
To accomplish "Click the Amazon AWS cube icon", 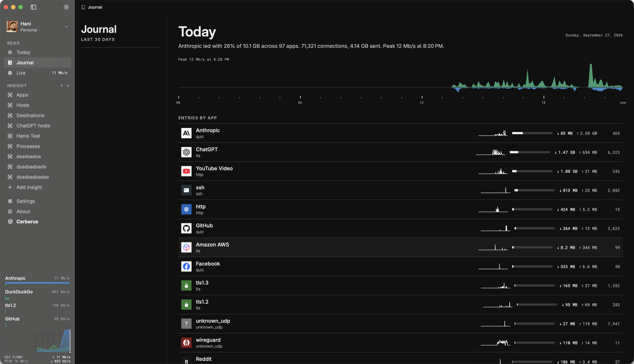I will point(186,248).
